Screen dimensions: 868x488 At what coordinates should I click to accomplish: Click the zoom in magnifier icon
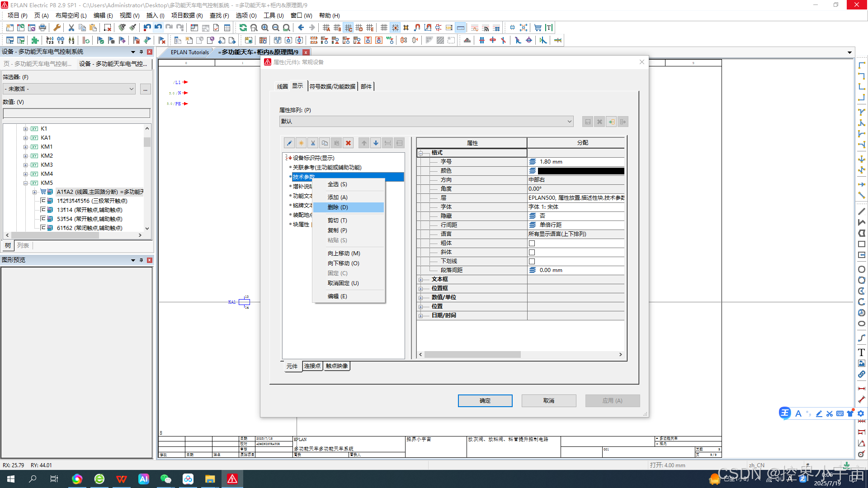[264, 28]
